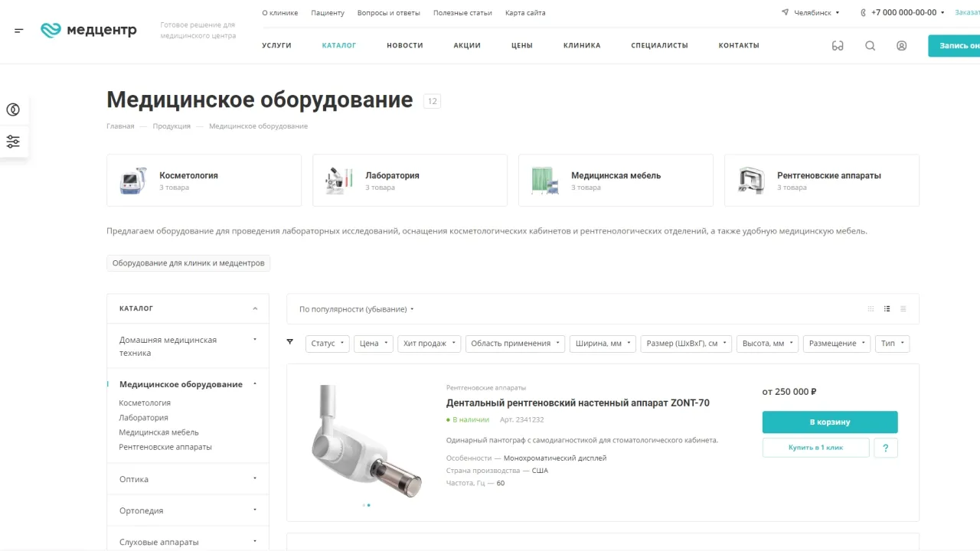Open the Размер (ШхВхГ), см filter
The image size is (980, 551).
[x=686, y=344]
